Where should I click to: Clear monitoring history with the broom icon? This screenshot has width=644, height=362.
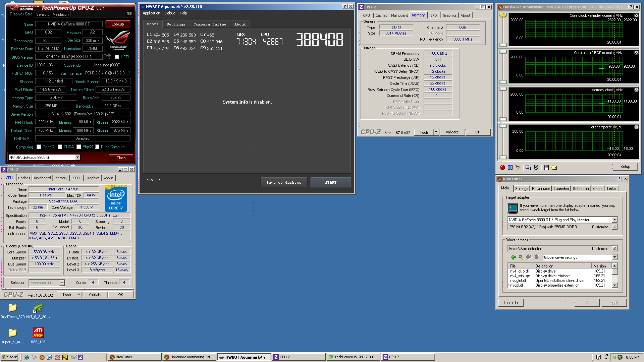[x=518, y=168]
